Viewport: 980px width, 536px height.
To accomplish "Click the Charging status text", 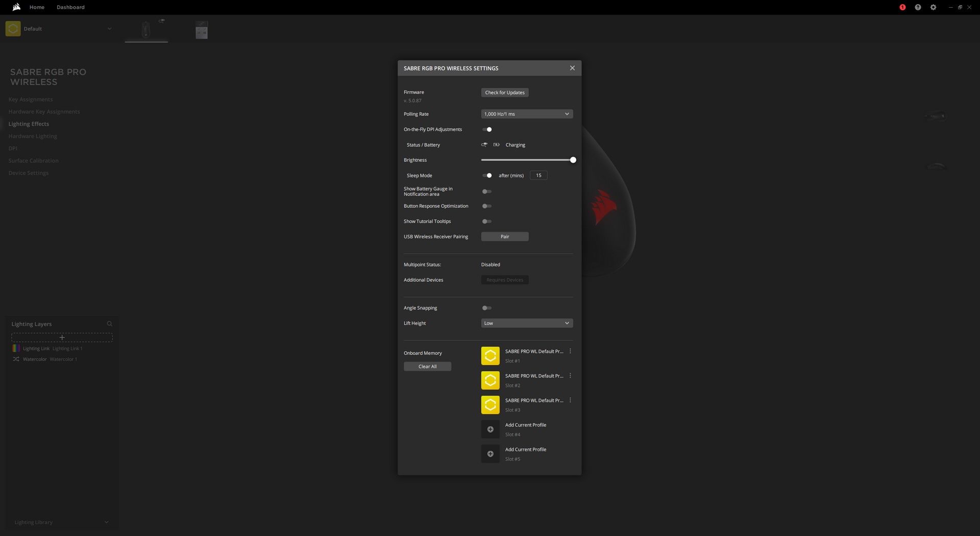I will tap(515, 145).
